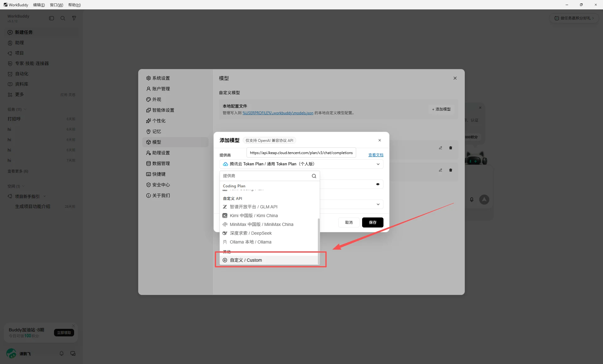Open the model name dropdown above the Save button

pos(351,204)
